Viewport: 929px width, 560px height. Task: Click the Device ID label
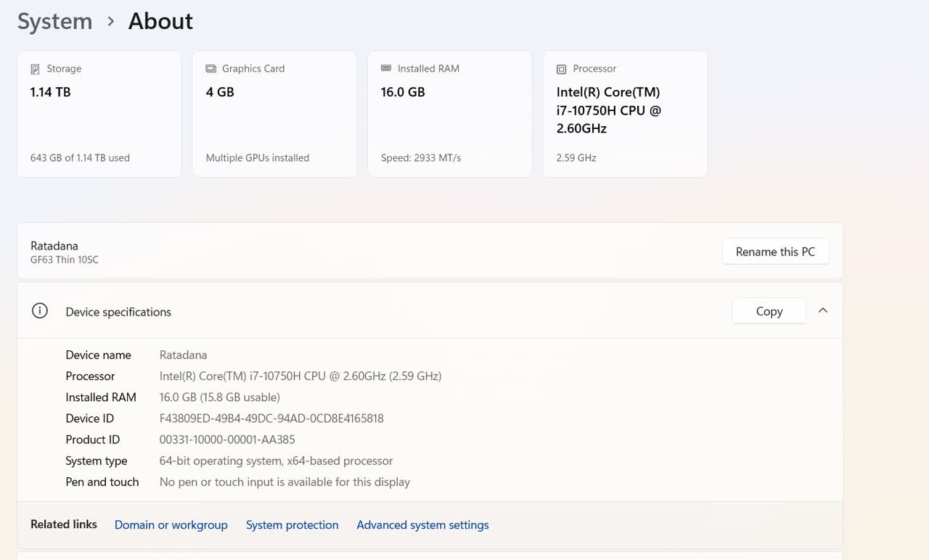[x=89, y=419]
